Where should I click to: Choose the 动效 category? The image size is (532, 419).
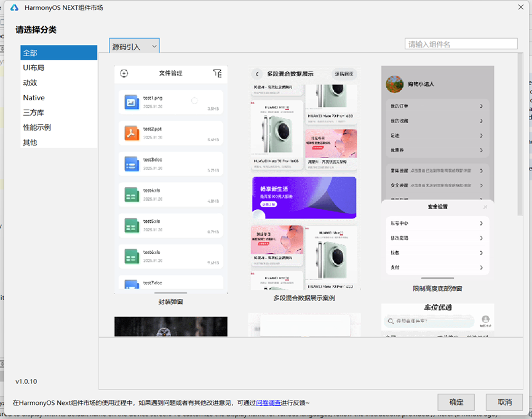point(58,82)
